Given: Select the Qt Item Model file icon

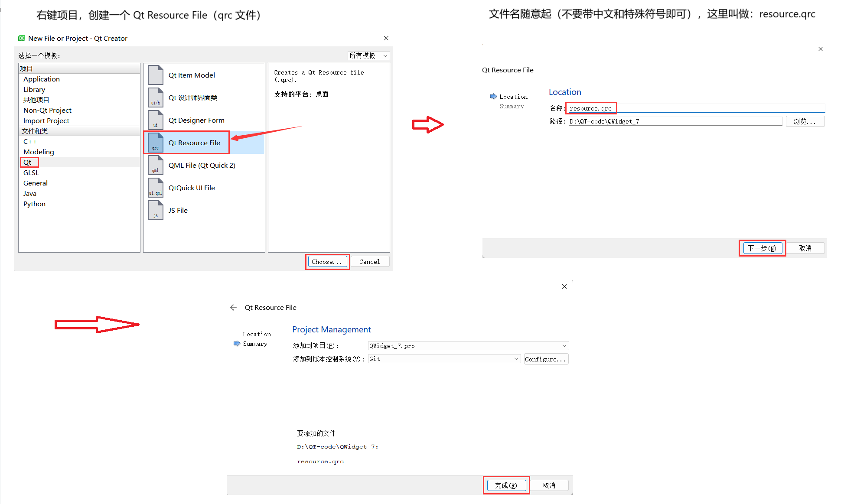Looking at the screenshot, I should 155,75.
